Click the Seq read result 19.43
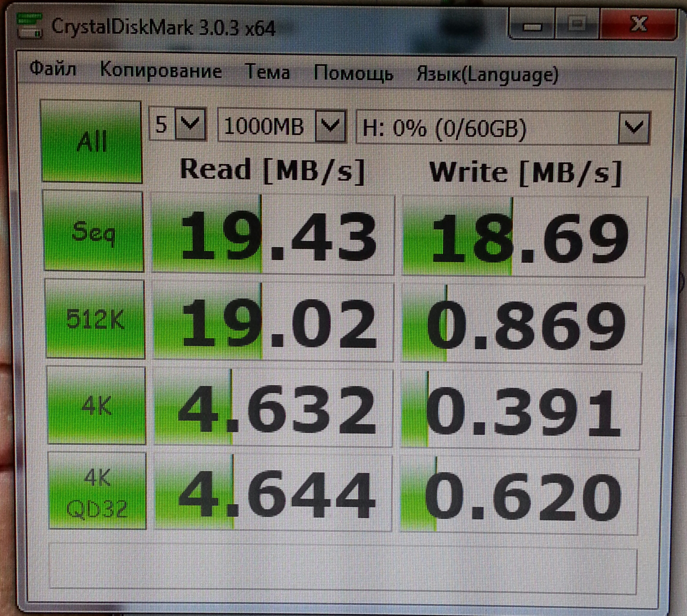The height and width of the screenshot is (616, 687). tap(272, 236)
